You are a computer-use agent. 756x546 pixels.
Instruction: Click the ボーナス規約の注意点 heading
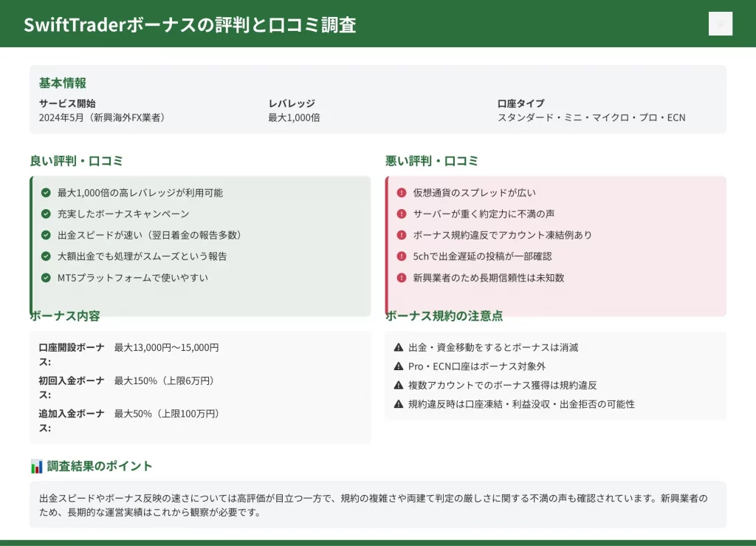444,316
